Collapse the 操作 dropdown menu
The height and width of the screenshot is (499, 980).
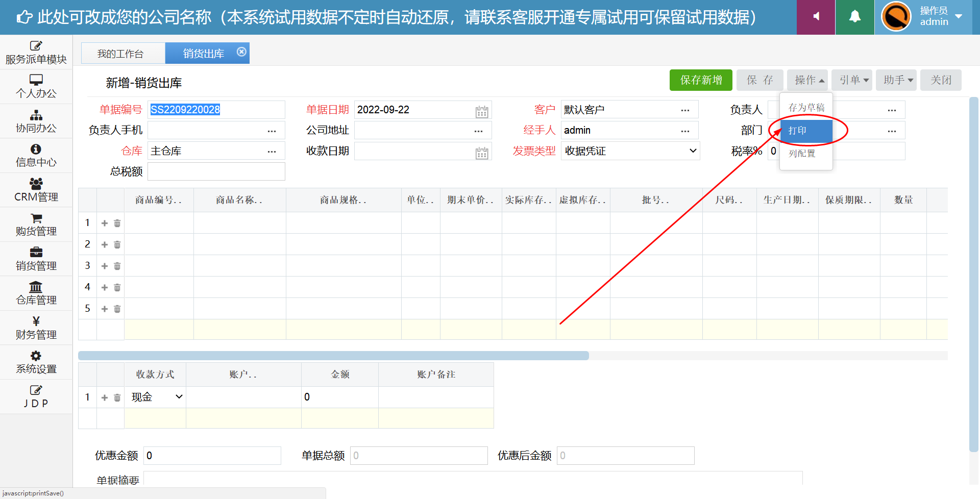pyautogui.click(x=807, y=80)
